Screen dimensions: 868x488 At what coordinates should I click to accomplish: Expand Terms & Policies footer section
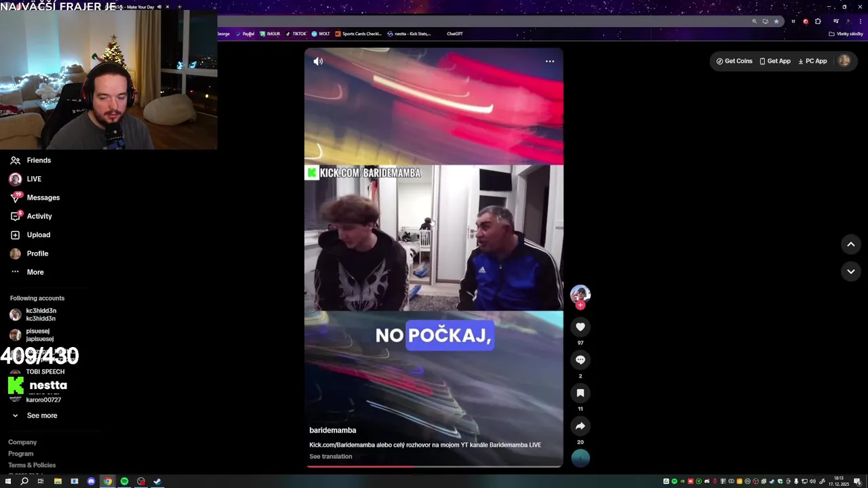point(32,465)
